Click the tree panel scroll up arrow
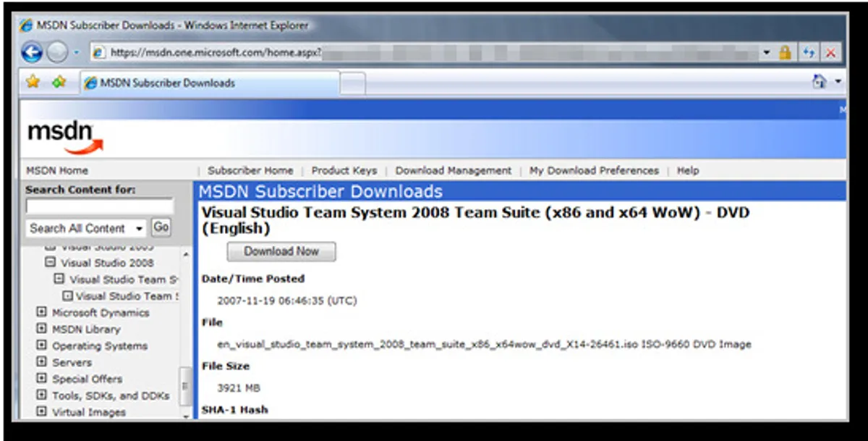Viewport: 868px width, 441px height. click(186, 254)
